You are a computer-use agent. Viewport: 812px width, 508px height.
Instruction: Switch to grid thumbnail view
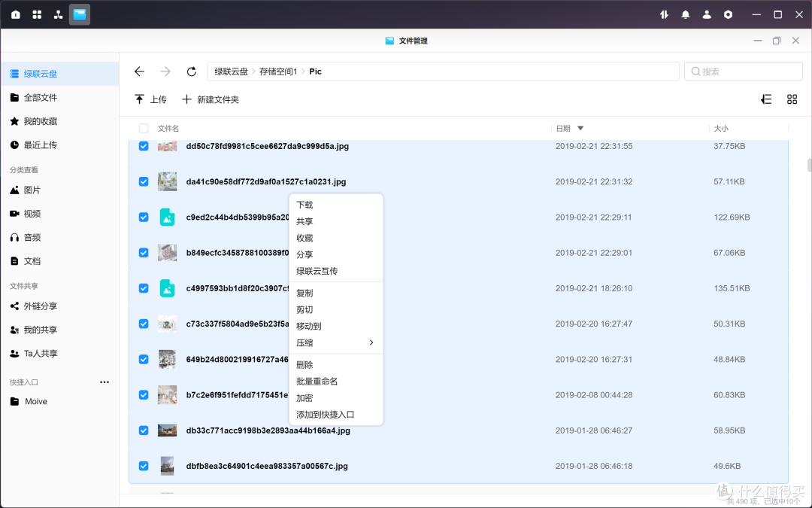(x=792, y=99)
